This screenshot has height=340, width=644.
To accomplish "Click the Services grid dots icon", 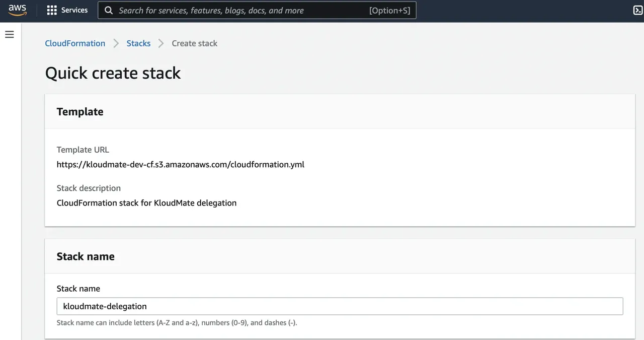I will tap(52, 10).
